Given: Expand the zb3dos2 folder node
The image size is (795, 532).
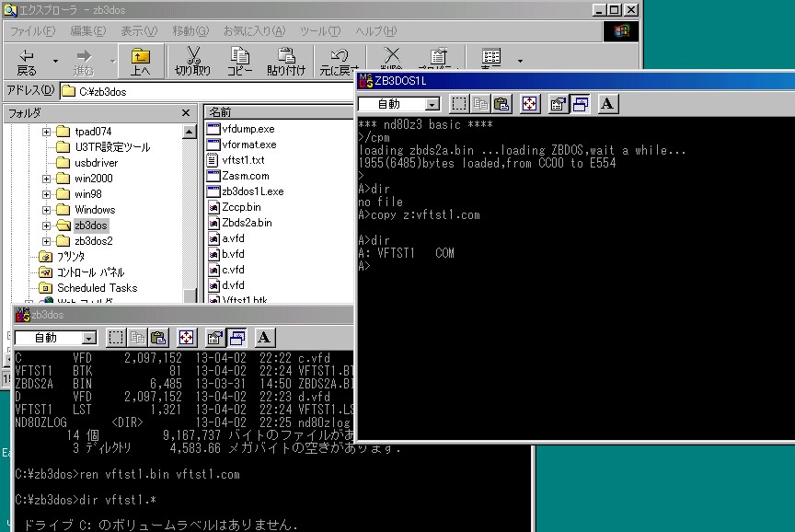Looking at the screenshot, I should (46, 241).
